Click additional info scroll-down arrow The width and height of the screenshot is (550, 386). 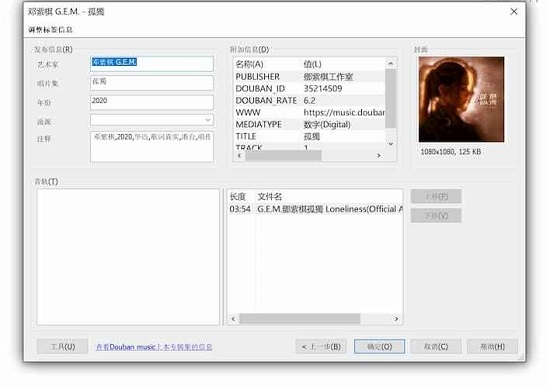click(391, 144)
